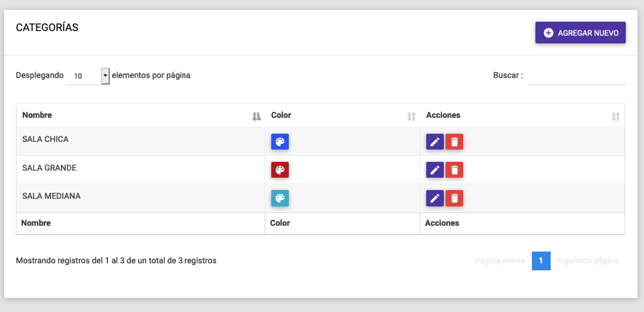Click the Página previa link
Screen dimensions: 644x312
pos(500,261)
